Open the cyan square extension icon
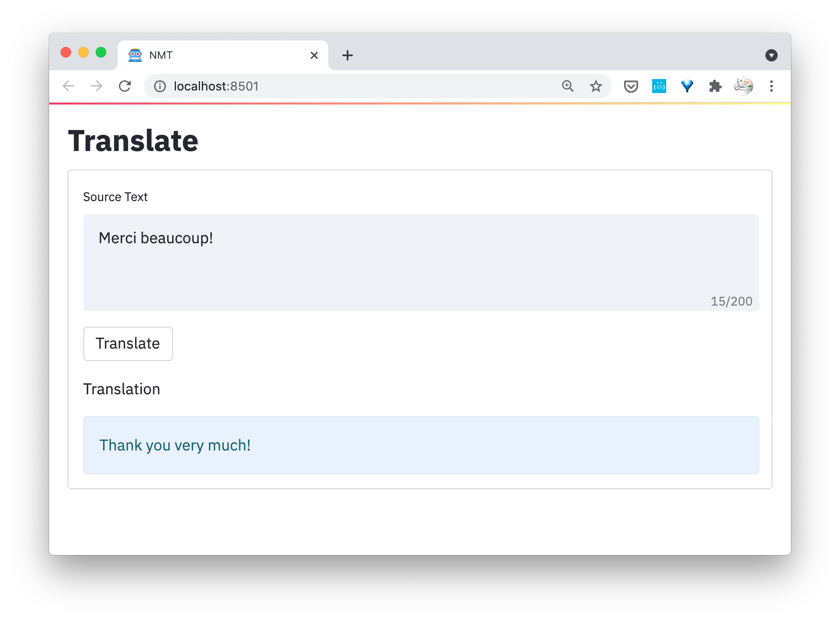 pos(659,86)
